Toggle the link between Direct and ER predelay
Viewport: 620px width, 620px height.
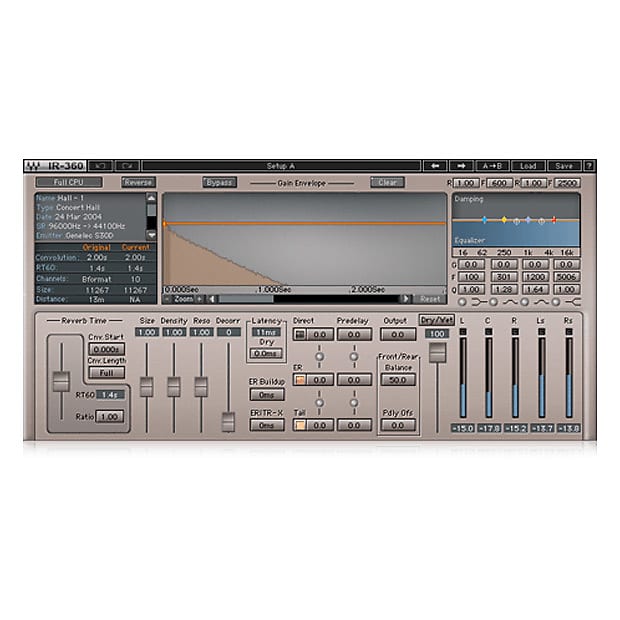coord(354,357)
